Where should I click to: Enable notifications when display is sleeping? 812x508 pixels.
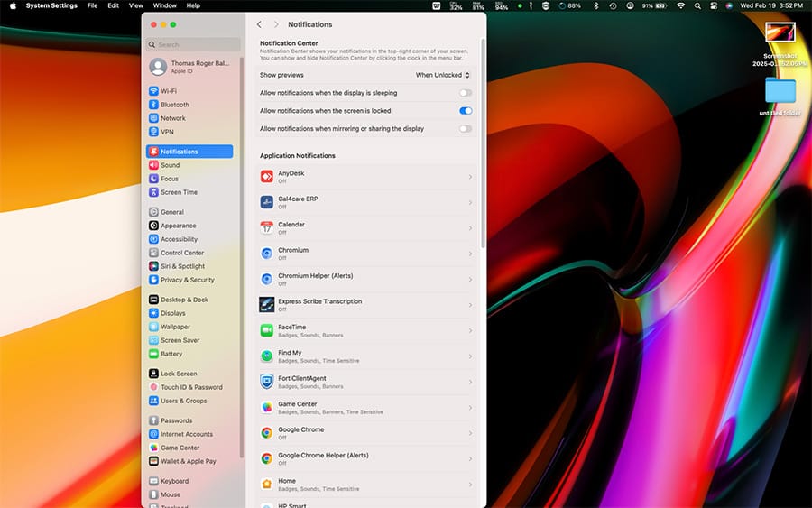click(x=465, y=93)
